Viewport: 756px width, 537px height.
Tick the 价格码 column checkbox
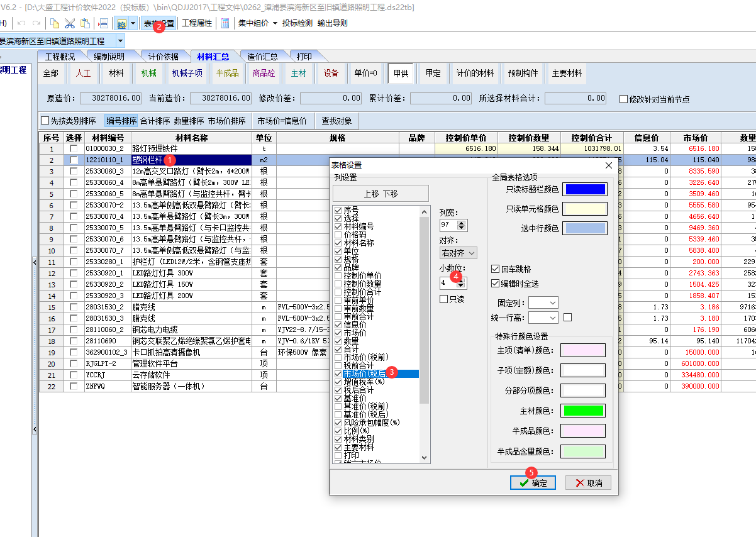pyautogui.click(x=338, y=235)
